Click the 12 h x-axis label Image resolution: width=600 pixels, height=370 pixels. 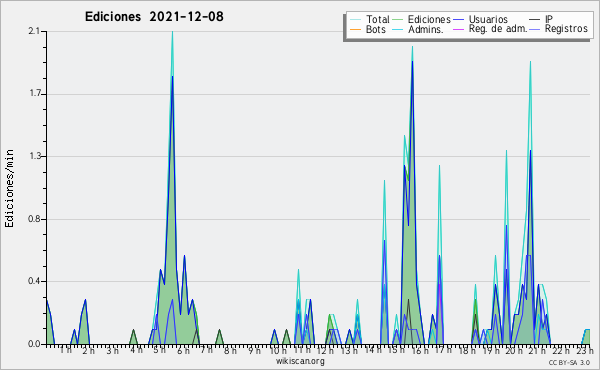click(325, 350)
